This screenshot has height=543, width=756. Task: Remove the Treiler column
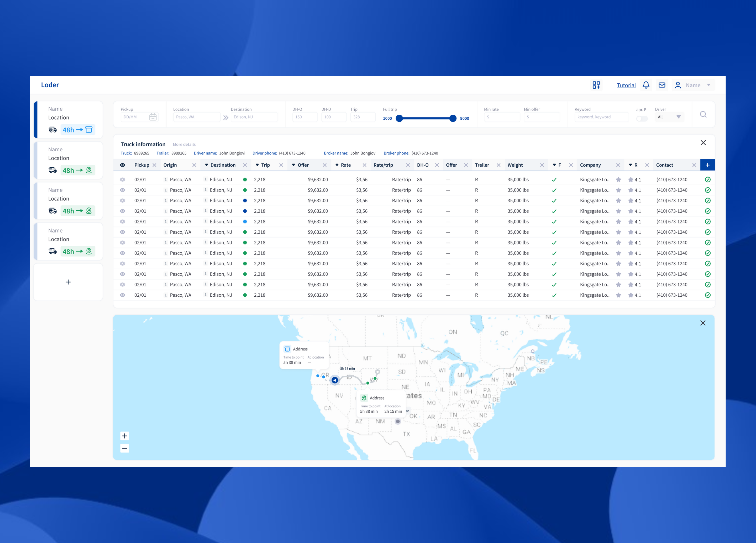coord(498,165)
